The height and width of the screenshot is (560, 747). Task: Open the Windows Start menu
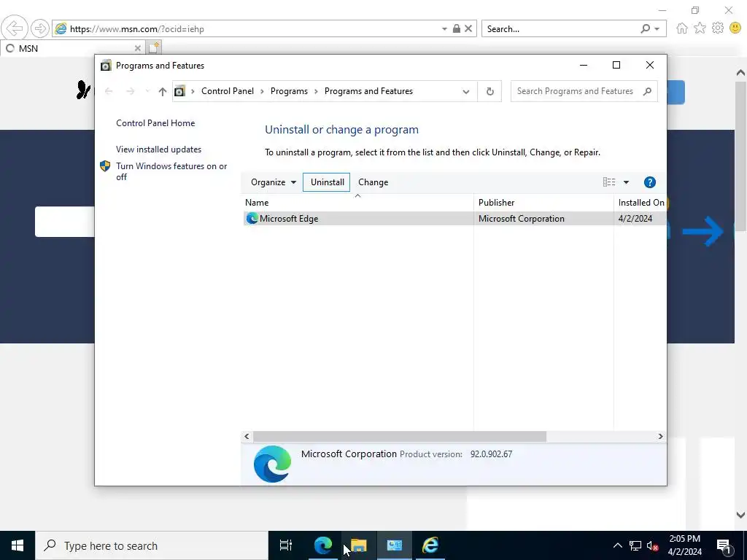[x=18, y=545]
